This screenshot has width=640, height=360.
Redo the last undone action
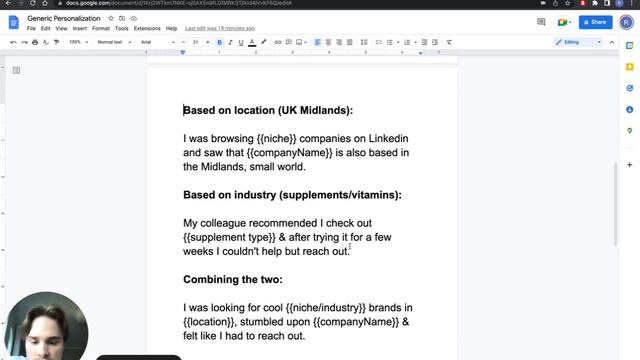pyautogui.click(x=24, y=42)
